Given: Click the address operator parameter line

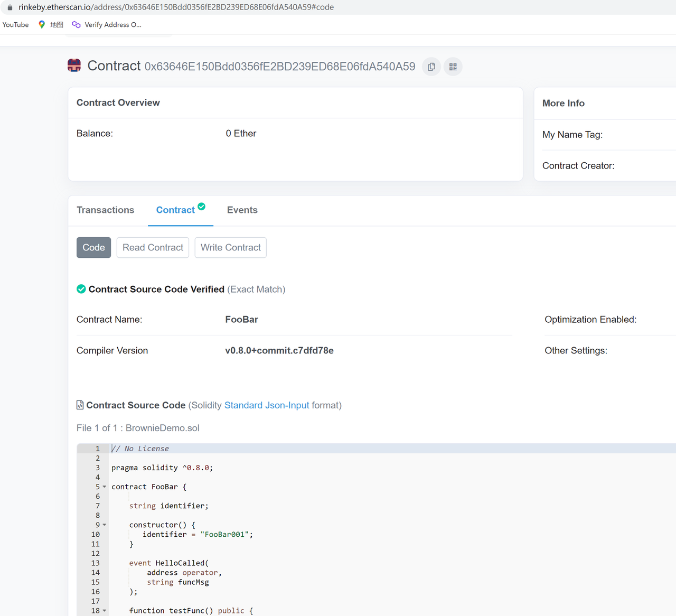Looking at the screenshot, I should point(184,573).
